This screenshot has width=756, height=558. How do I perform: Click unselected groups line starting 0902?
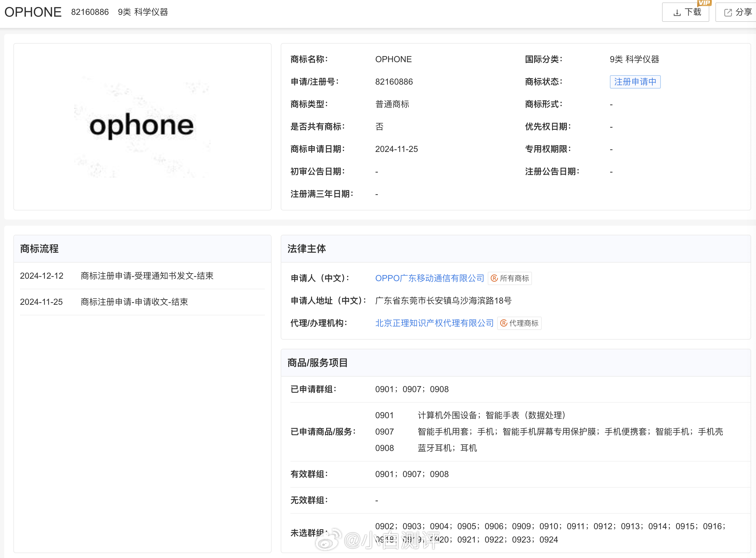[550, 526]
